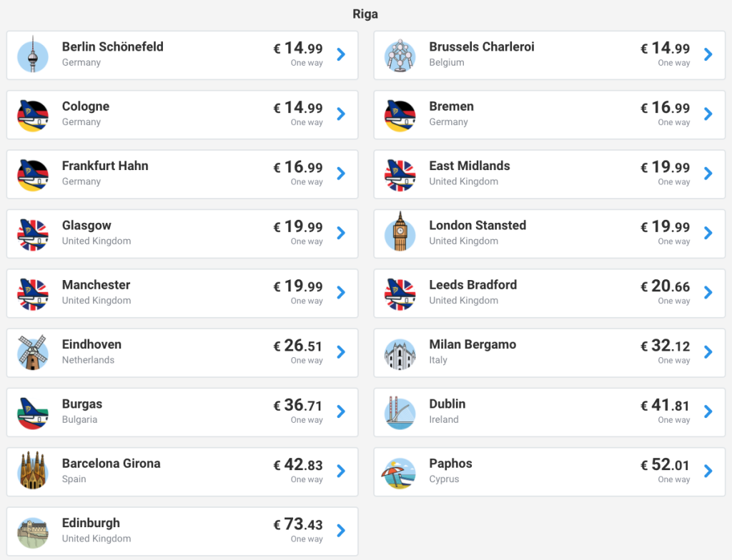Open the Burgas fare chevron
The width and height of the screenshot is (732, 560).
pyautogui.click(x=341, y=411)
